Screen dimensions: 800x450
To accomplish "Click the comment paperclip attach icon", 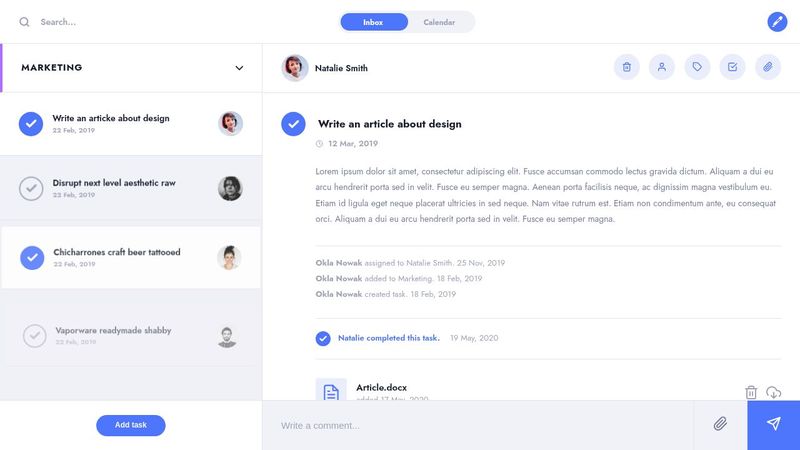I will coord(720,423).
